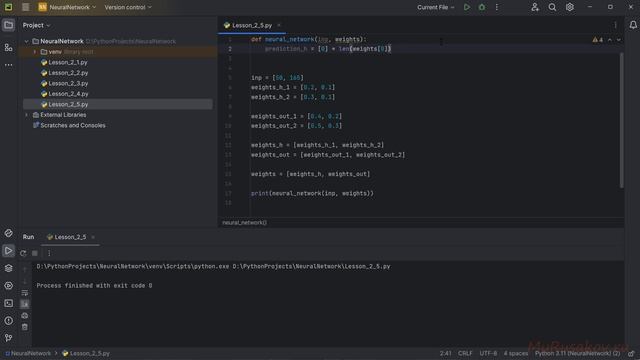Select the Lesson_2_5 run tab
The width and height of the screenshot is (640, 360).
(70, 237)
